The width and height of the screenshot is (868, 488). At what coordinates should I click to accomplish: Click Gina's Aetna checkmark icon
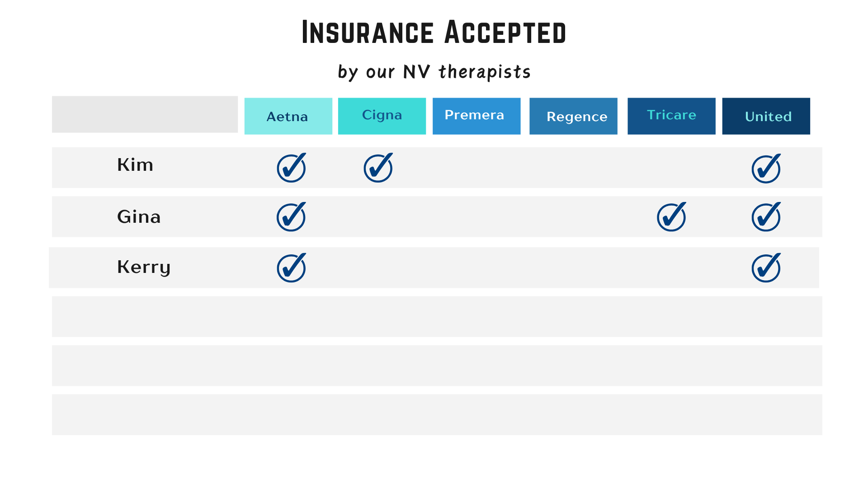(292, 217)
